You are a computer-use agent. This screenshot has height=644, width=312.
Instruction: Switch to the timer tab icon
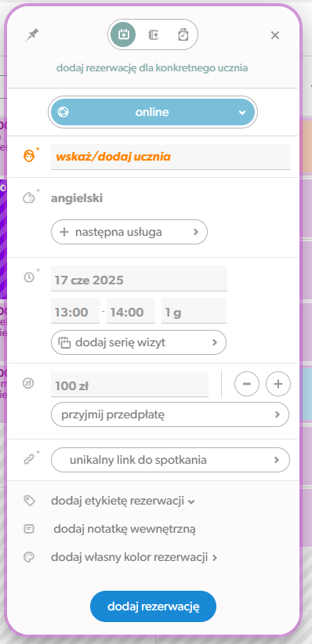click(x=183, y=35)
